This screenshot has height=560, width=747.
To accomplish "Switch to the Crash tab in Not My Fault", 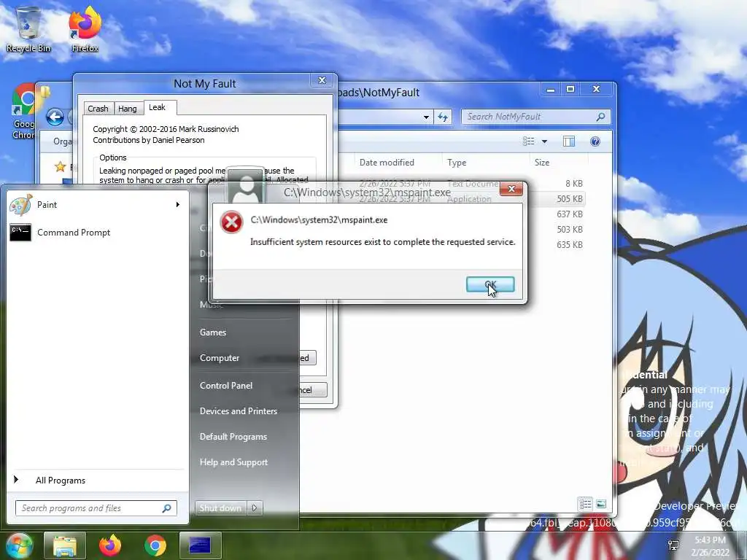I will 98,109.
